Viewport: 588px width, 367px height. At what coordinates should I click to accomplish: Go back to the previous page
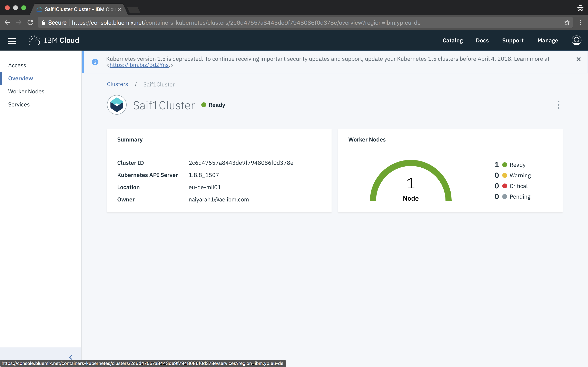pos(7,23)
